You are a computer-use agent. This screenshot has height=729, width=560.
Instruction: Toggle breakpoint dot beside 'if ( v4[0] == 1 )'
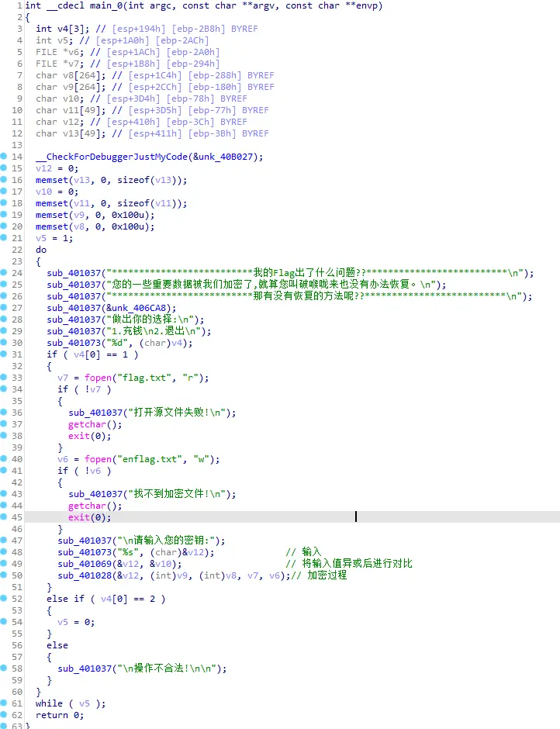click(3, 354)
